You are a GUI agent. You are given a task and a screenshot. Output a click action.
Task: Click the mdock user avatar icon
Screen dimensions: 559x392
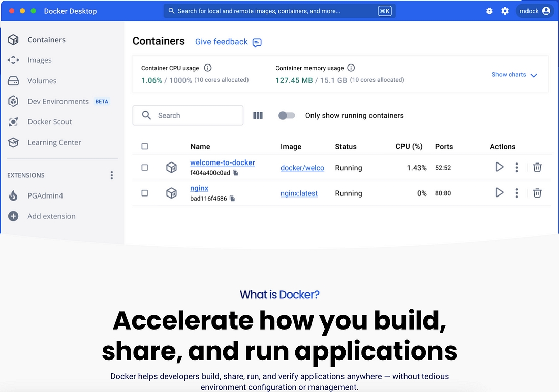546,11
